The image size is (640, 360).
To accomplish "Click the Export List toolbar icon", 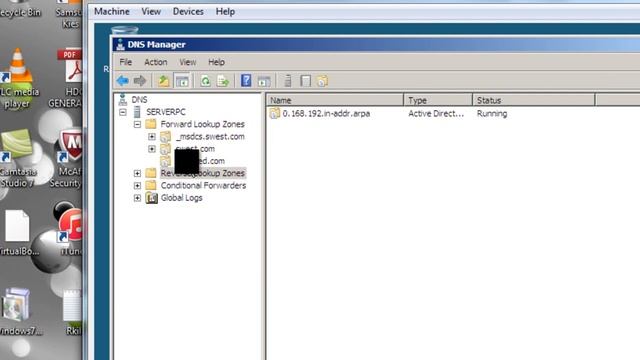I will pos(223,81).
